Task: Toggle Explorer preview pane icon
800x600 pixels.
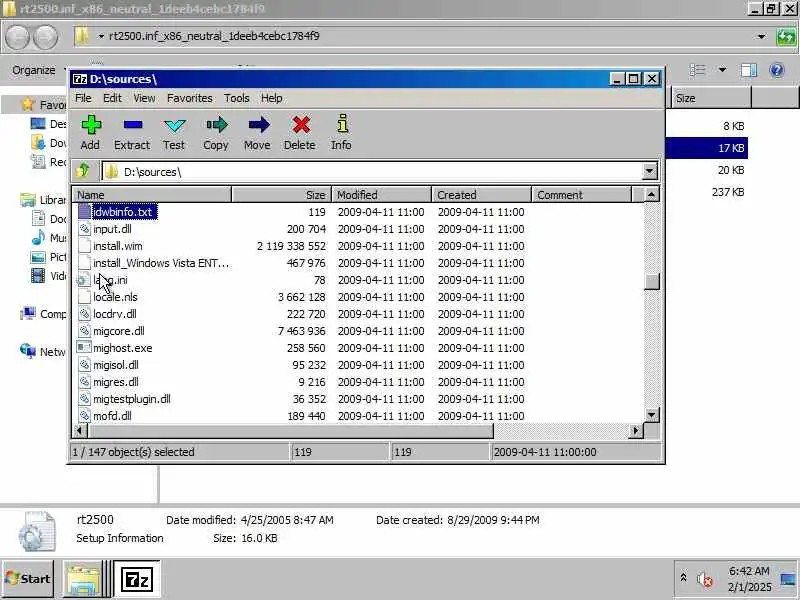Action: click(749, 70)
